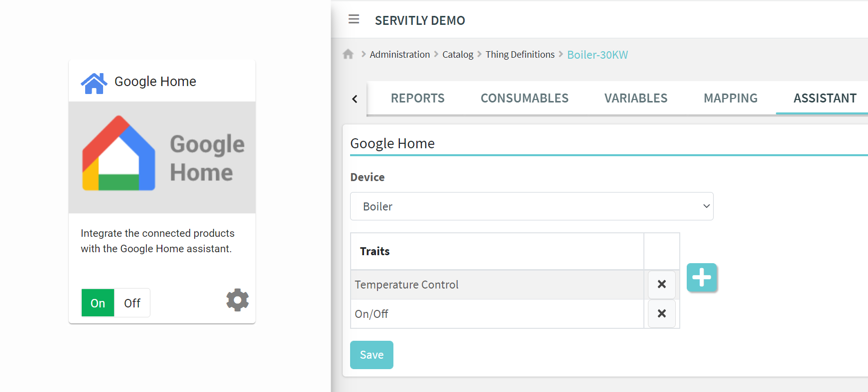
Task: Click the Google Home section heading
Action: pos(392,143)
